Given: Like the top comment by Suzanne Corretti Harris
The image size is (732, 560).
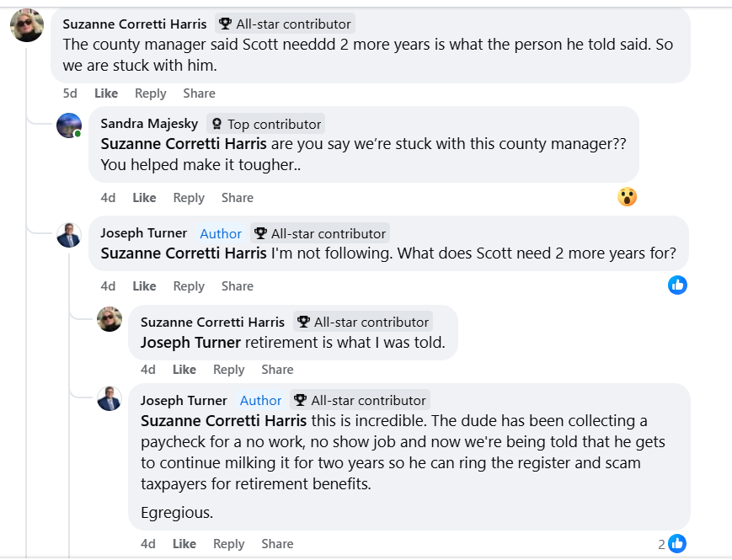Looking at the screenshot, I should point(106,93).
